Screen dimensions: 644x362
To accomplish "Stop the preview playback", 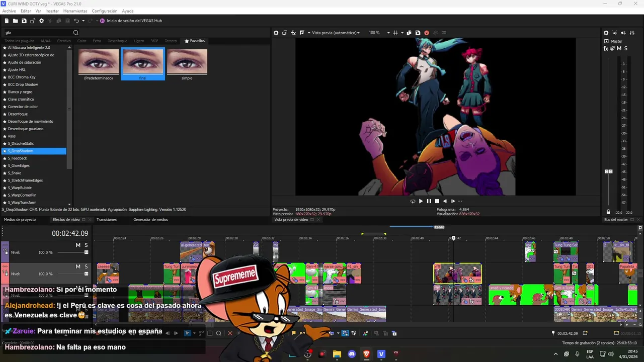I will [x=437, y=201].
